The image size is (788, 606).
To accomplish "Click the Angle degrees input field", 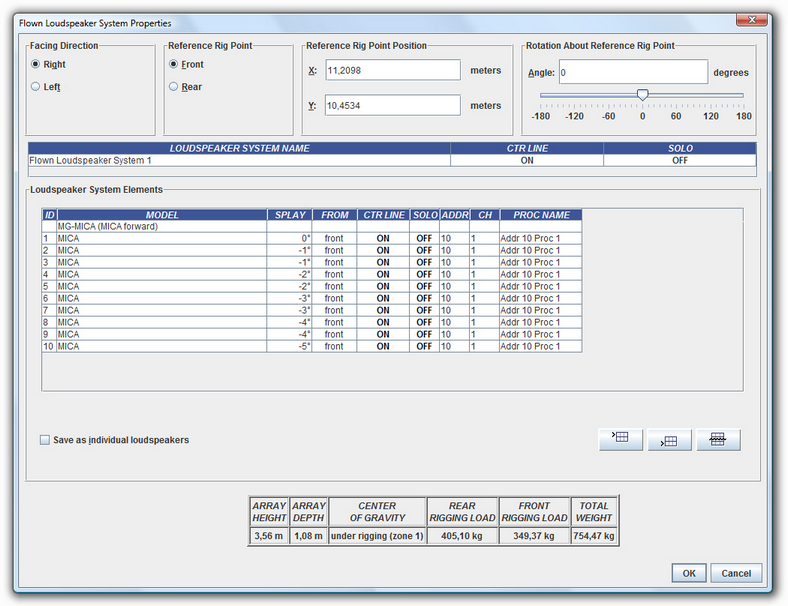I will click(632, 72).
